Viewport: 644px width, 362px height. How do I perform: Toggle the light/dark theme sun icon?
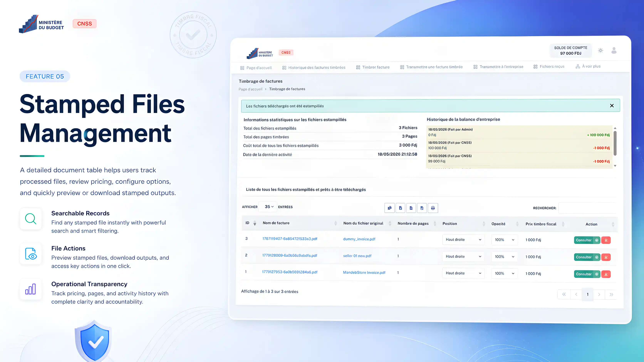[600, 50]
